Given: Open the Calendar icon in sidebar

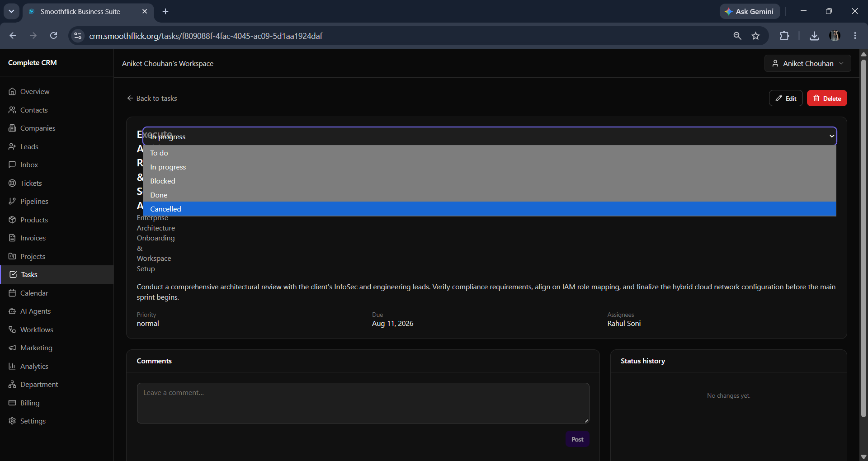Looking at the screenshot, I should (x=12, y=293).
